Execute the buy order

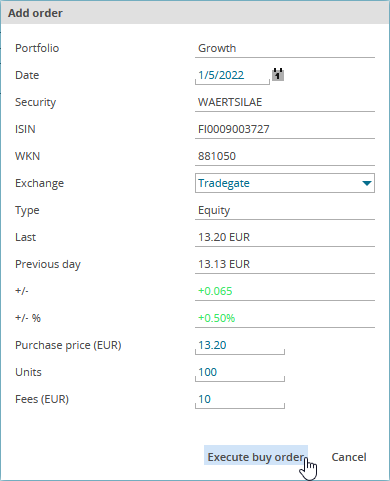256,457
